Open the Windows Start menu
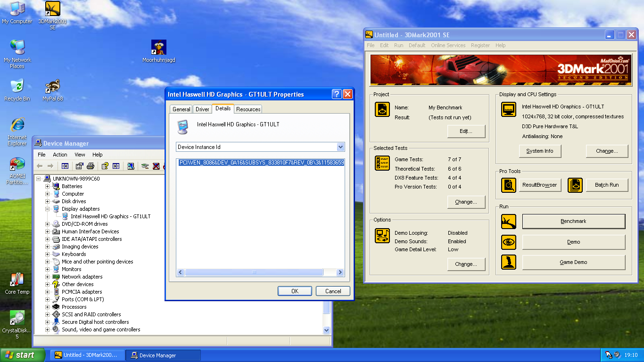The height and width of the screenshot is (362, 644). (23, 355)
